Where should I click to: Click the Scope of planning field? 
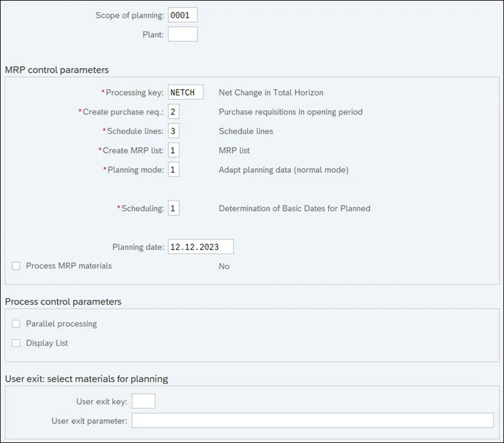point(182,15)
